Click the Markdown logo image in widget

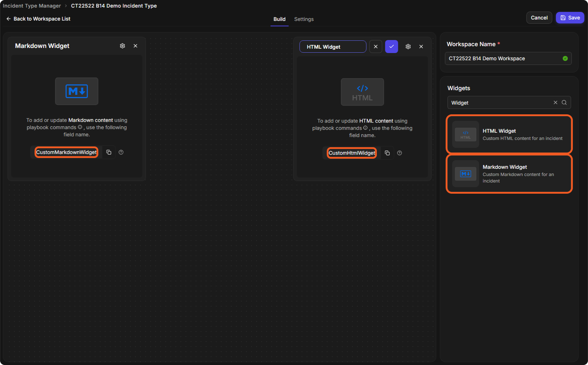click(77, 91)
